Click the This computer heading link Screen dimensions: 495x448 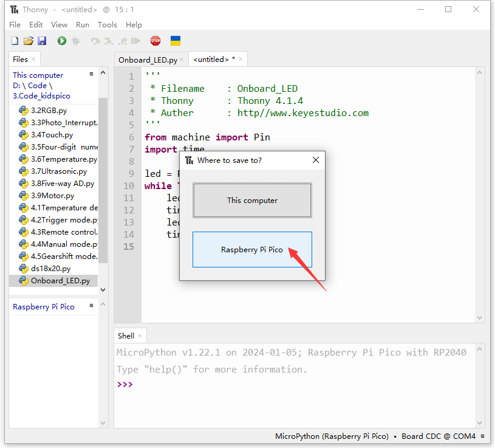pos(38,75)
